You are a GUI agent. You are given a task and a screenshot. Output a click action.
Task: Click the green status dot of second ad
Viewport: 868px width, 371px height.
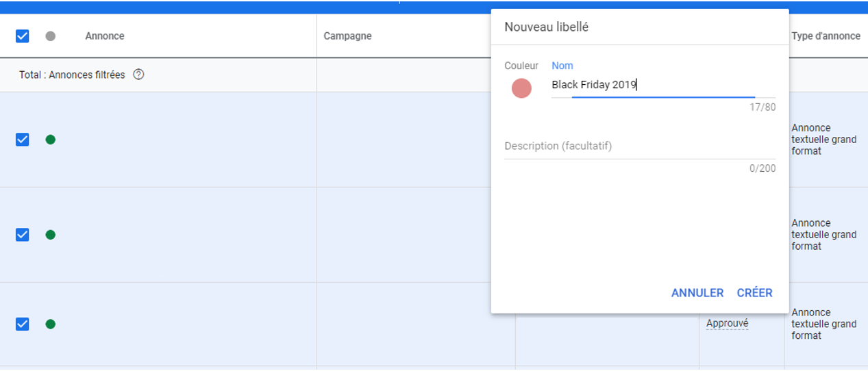(50, 235)
